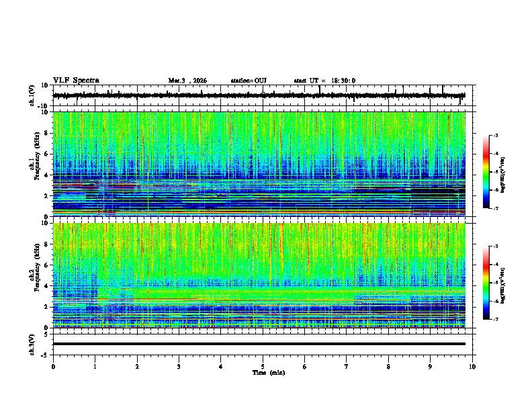Click time axis tick label 7
The height and width of the screenshot is (411, 532).
coord(347,367)
